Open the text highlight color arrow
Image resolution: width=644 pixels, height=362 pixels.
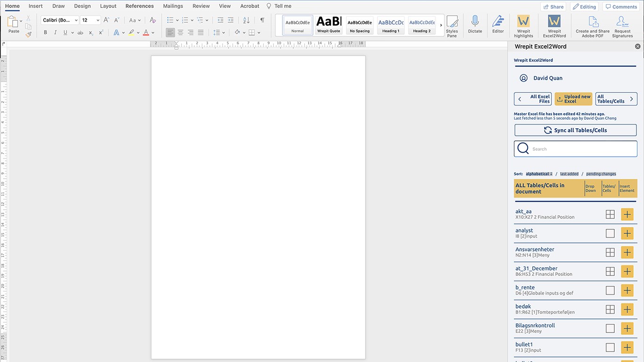(138, 33)
